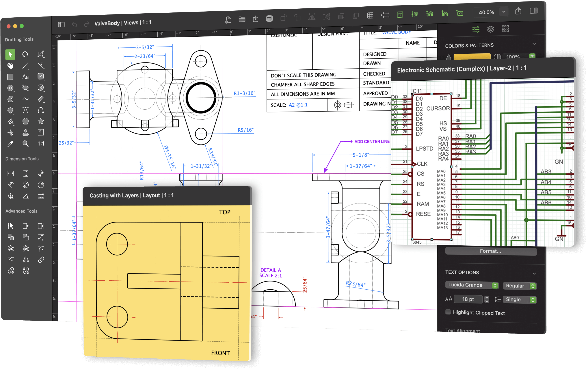This screenshot has height=374, width=588.
Task: Click the Share export button
Action: (x=518, y=11)
